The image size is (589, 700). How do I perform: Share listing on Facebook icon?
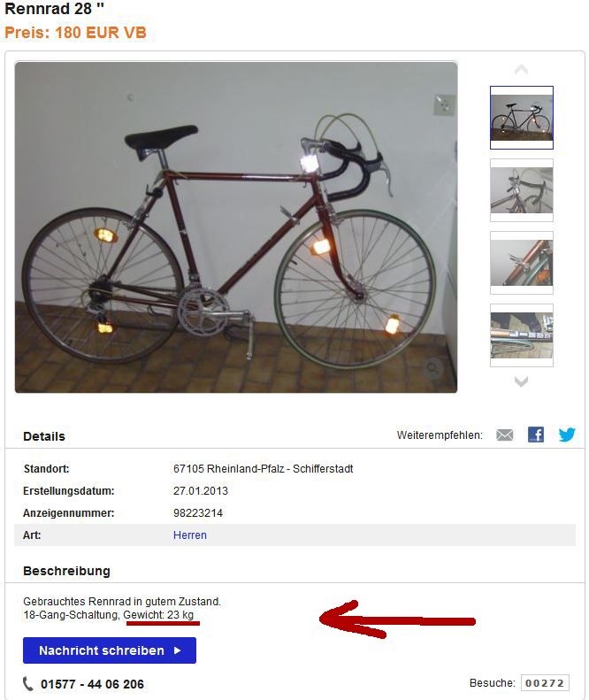(x=535, y=435)
